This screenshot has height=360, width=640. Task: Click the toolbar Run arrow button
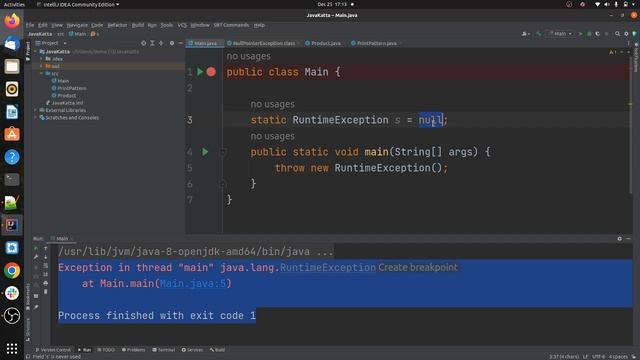(x=580, y=34)
